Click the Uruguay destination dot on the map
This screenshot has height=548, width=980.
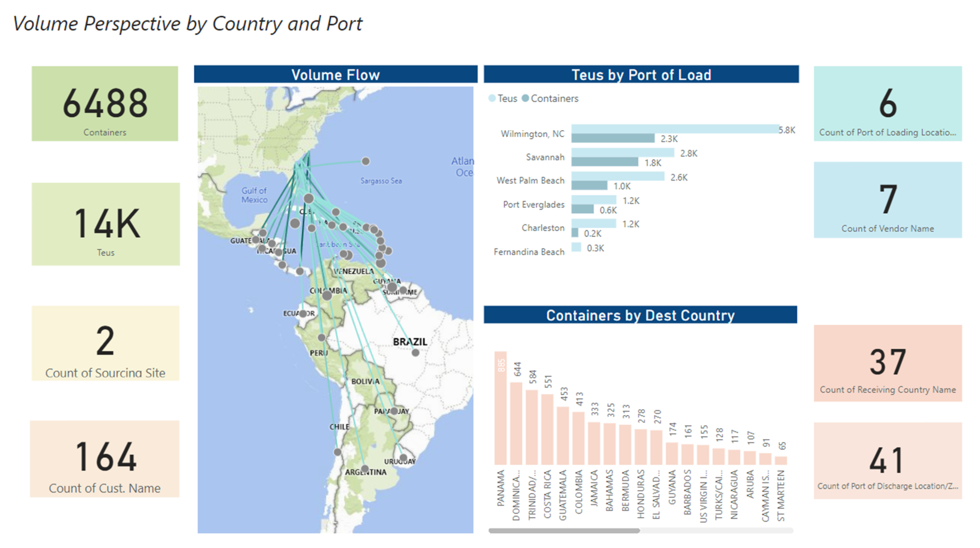(x=403, y=457)
